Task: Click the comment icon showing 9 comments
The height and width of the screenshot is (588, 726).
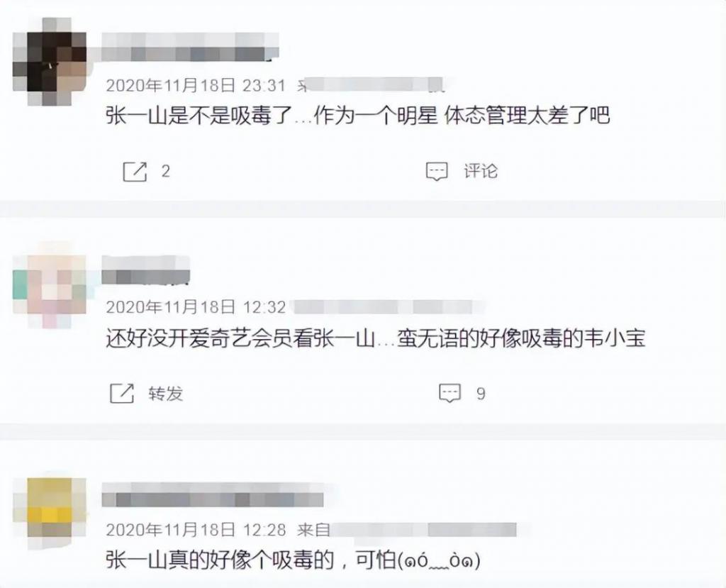Action: coord(449,394)
